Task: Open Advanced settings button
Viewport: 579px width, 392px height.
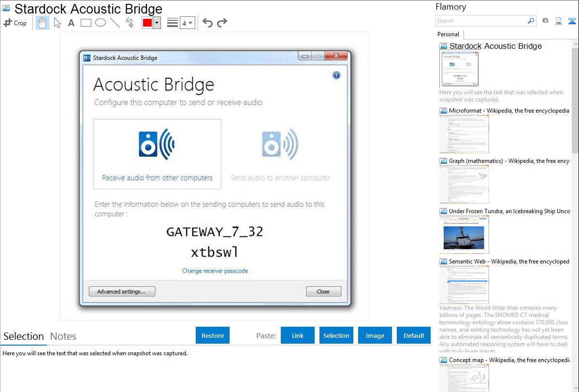Action: [x=122, y=291]
